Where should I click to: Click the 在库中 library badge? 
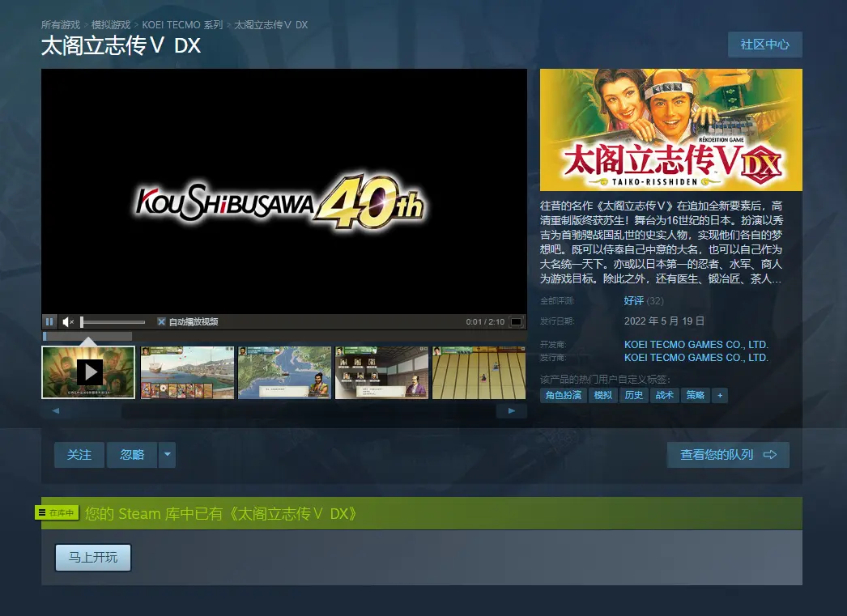(57, 512)
